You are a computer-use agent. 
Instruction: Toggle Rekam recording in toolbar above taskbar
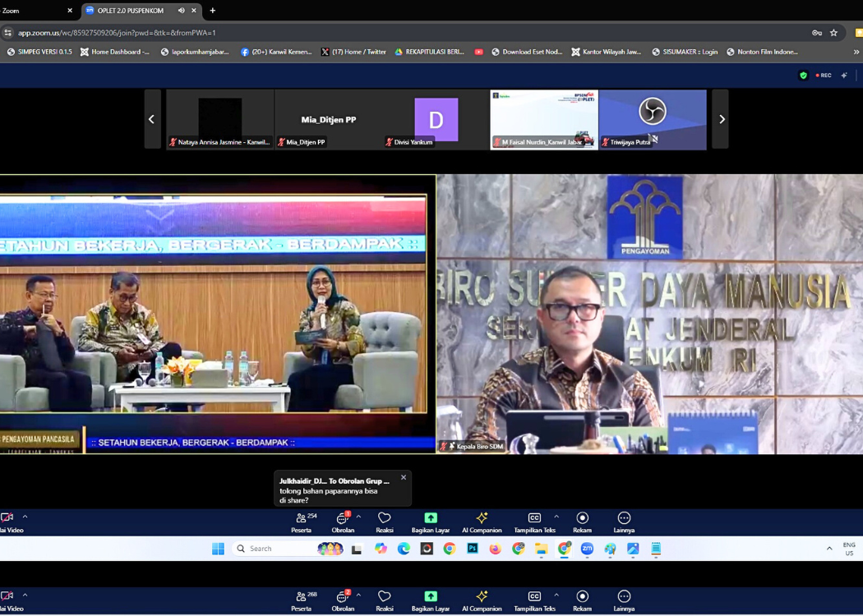pos(582,522)
